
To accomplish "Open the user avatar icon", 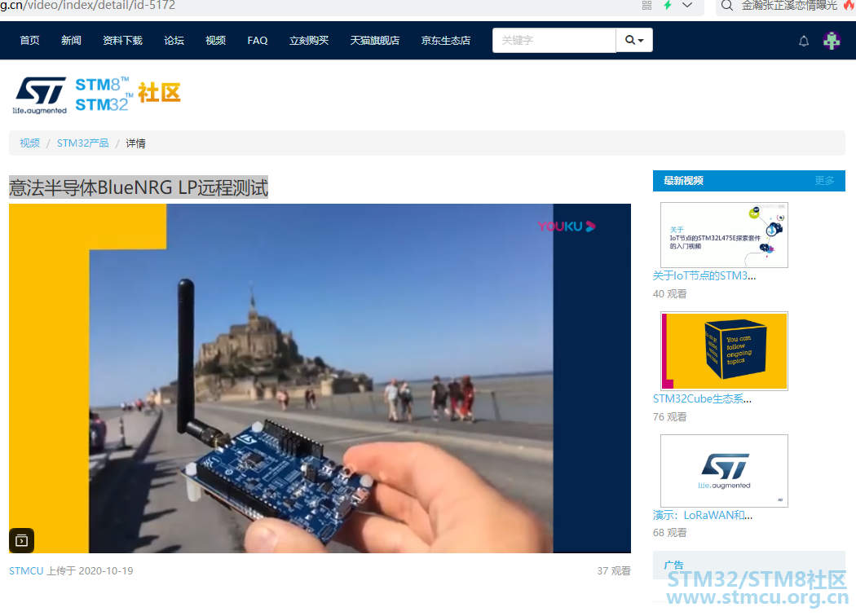I will [x=832, y=41].
